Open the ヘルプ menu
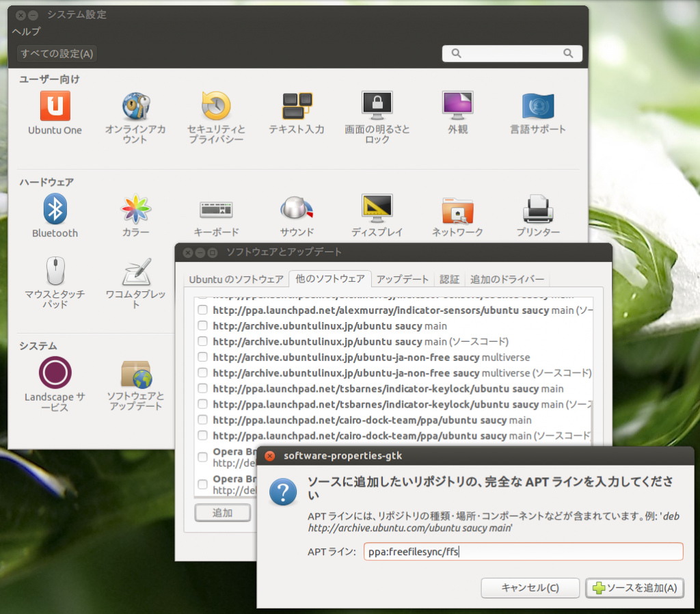Viewport: 700px width, 614px height. (26, 31)
